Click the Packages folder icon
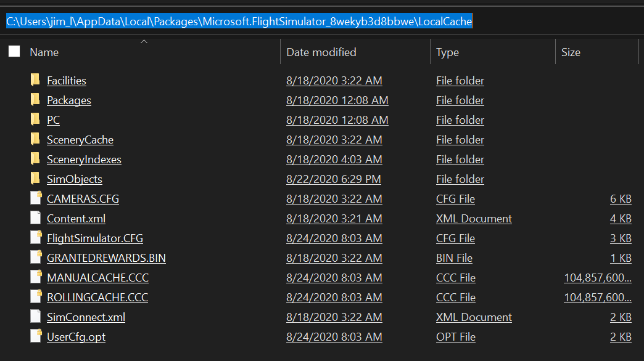 (x=35, y=100)
